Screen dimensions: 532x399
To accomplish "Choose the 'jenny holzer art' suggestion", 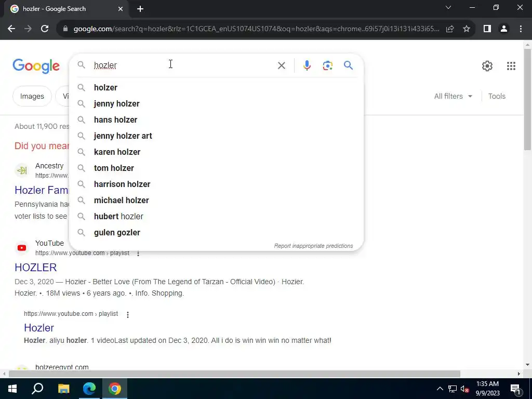I will click(216, 136).
